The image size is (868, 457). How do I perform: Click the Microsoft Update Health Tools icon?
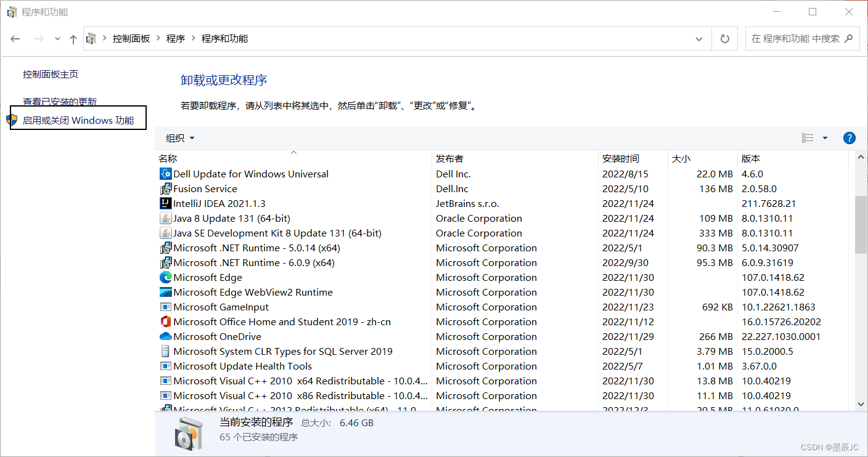(x=165, y=366)
